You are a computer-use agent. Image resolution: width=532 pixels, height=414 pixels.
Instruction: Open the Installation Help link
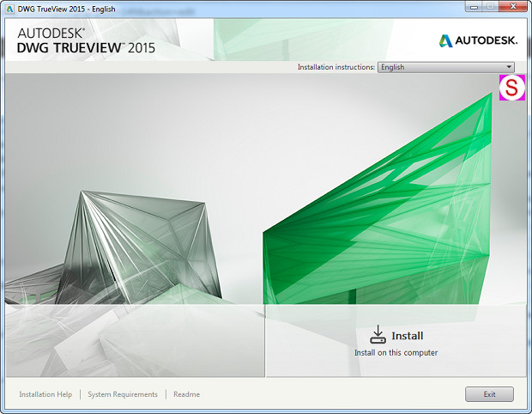point(45,394)
